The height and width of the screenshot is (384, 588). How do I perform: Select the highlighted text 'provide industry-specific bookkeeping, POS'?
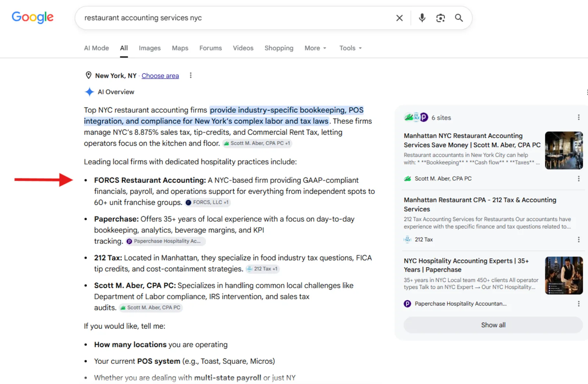(x=287, y=110)
